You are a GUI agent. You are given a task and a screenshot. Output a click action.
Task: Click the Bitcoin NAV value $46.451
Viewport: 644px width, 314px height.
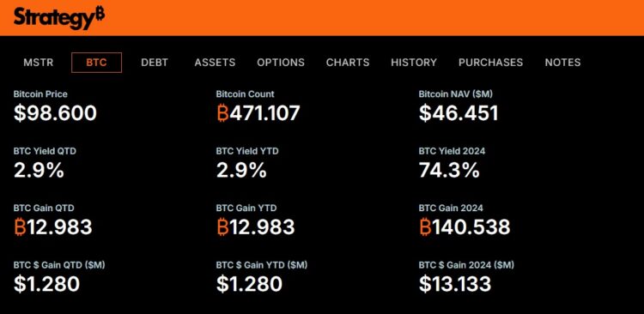[x=459, y=113]
